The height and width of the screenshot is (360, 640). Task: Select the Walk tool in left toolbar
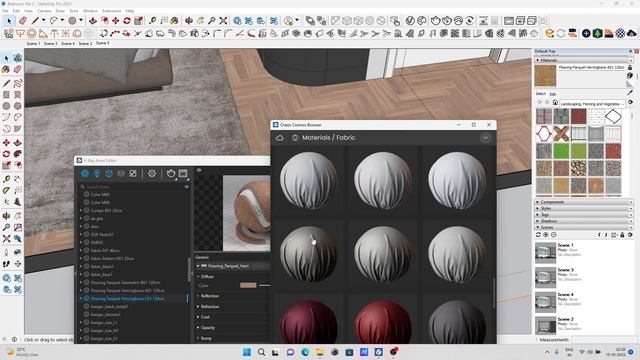7,264
